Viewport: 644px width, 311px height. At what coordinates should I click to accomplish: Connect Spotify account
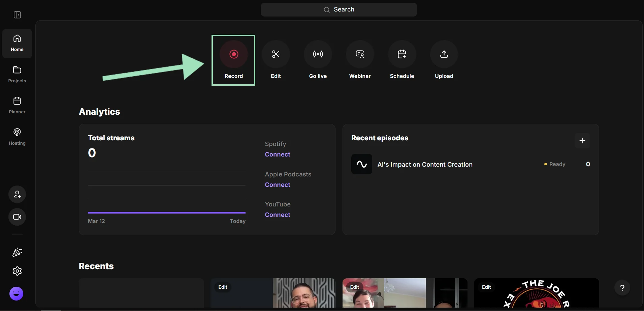(x=278, y=154)
